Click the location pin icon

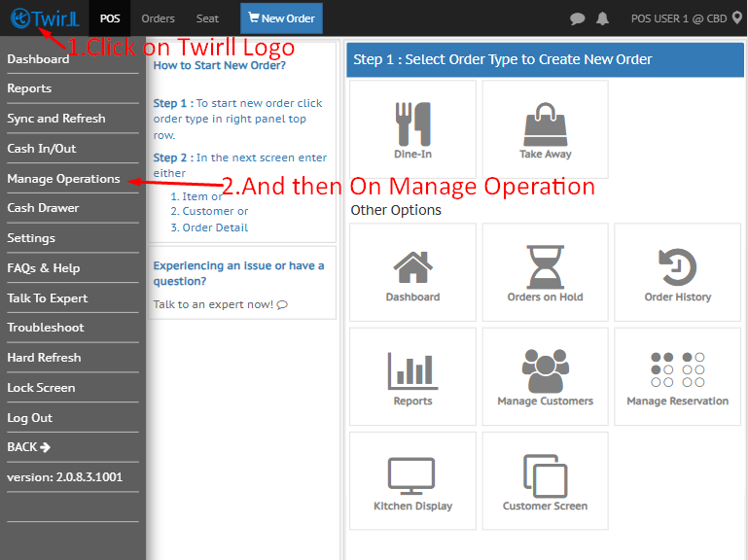coord(737,17)
